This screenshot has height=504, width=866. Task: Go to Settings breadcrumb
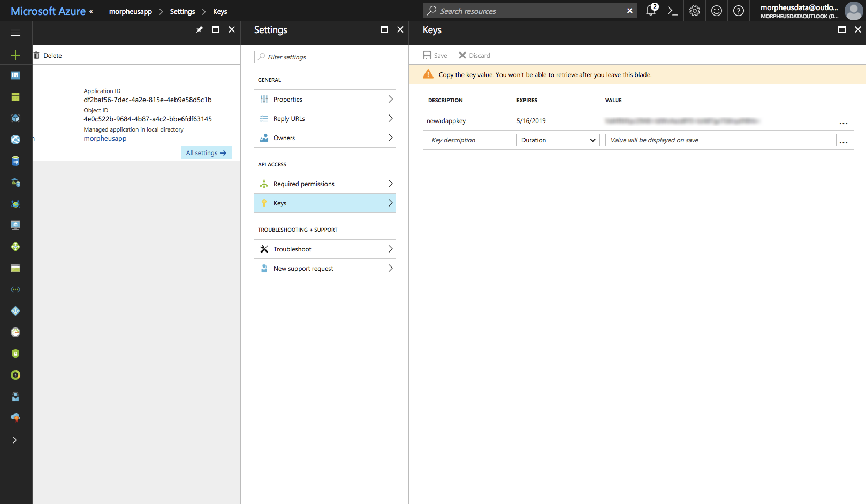(x=183, y=11)
